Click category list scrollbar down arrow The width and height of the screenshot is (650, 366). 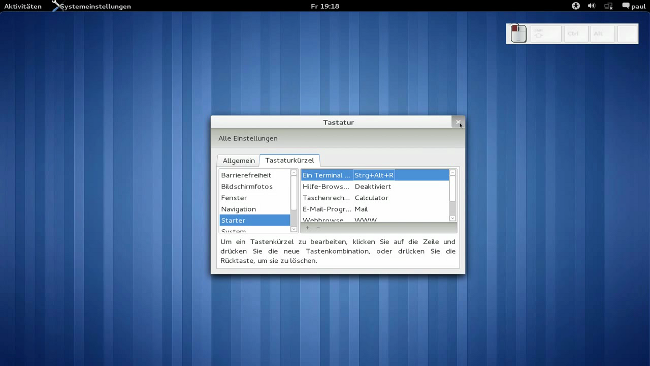(293, 229)
